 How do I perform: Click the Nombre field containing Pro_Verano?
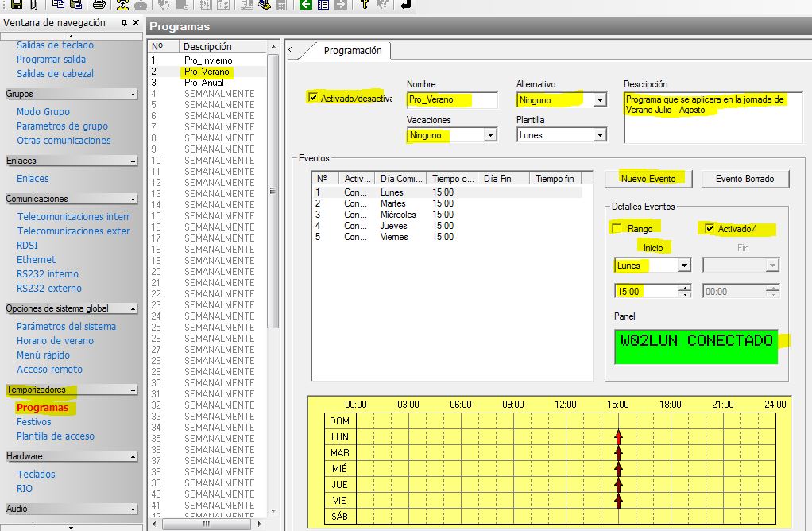pyautogui.click(x=452, y=99)
